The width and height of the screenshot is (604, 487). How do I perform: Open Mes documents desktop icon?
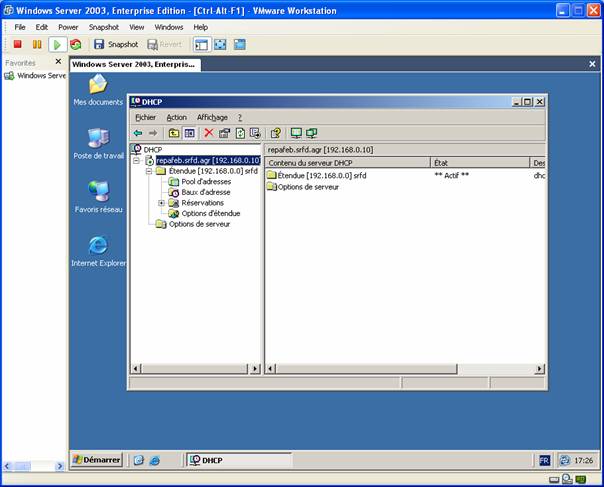[98, 90]
